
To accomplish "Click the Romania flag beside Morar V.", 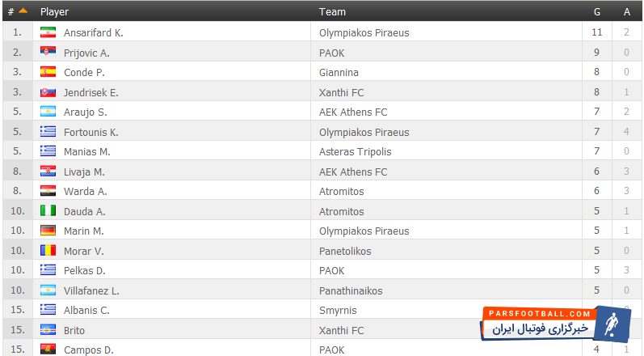I will click(x=48, y=251).
